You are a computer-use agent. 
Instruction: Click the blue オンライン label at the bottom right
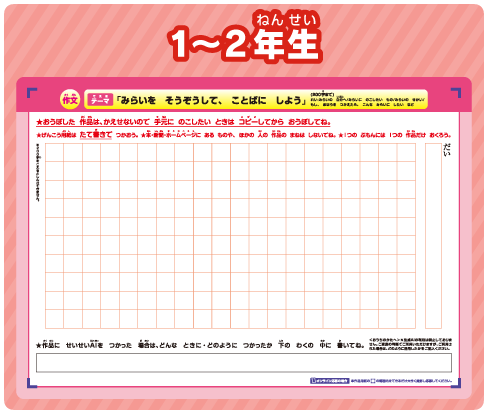tap(329, 381)
